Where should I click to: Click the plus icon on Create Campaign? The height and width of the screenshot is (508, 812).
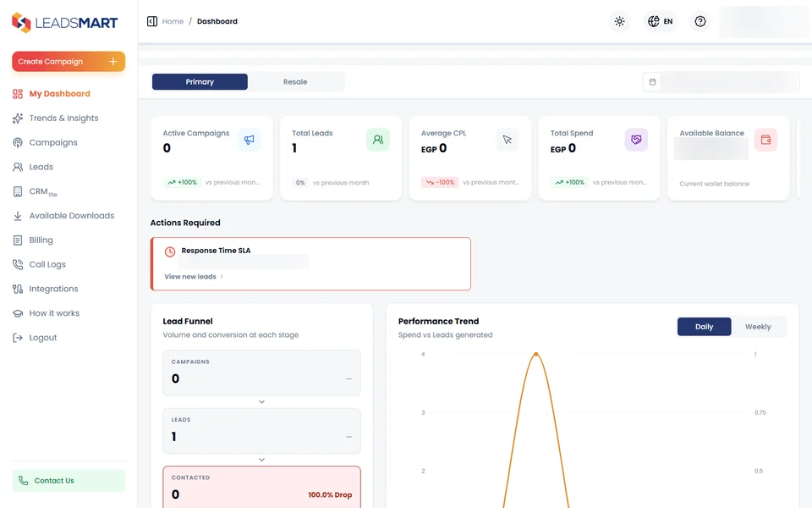click(112, 61)
